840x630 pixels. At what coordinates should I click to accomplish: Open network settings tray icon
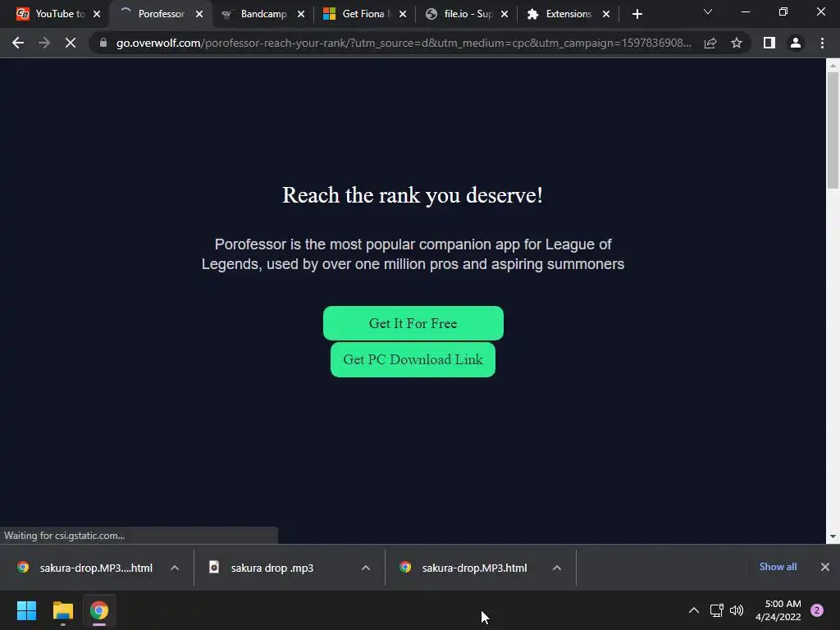click(716, 610)
